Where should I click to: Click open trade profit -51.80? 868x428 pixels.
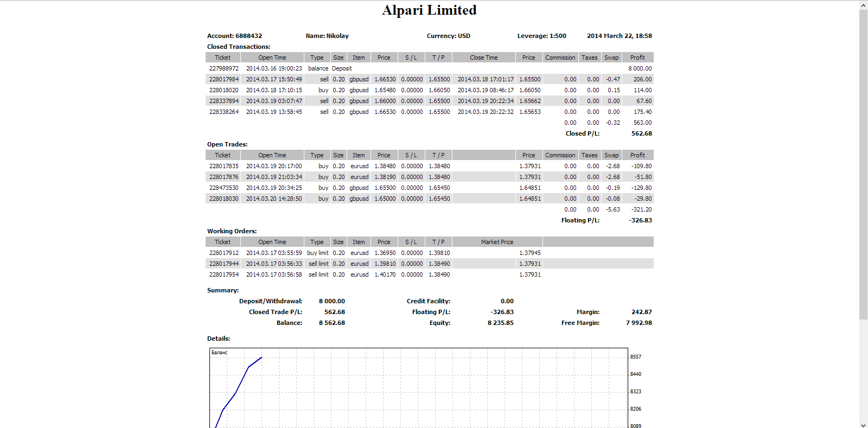click(x=643, y=177)
